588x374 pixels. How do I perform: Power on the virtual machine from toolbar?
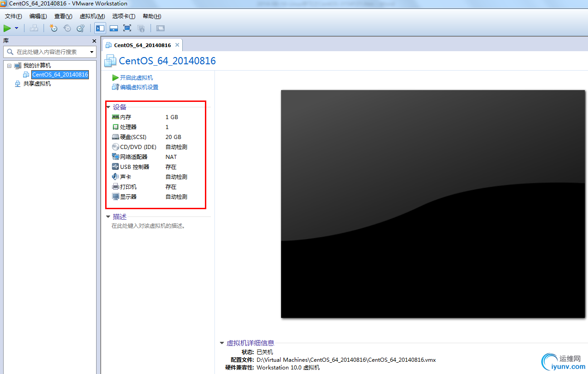6,28
